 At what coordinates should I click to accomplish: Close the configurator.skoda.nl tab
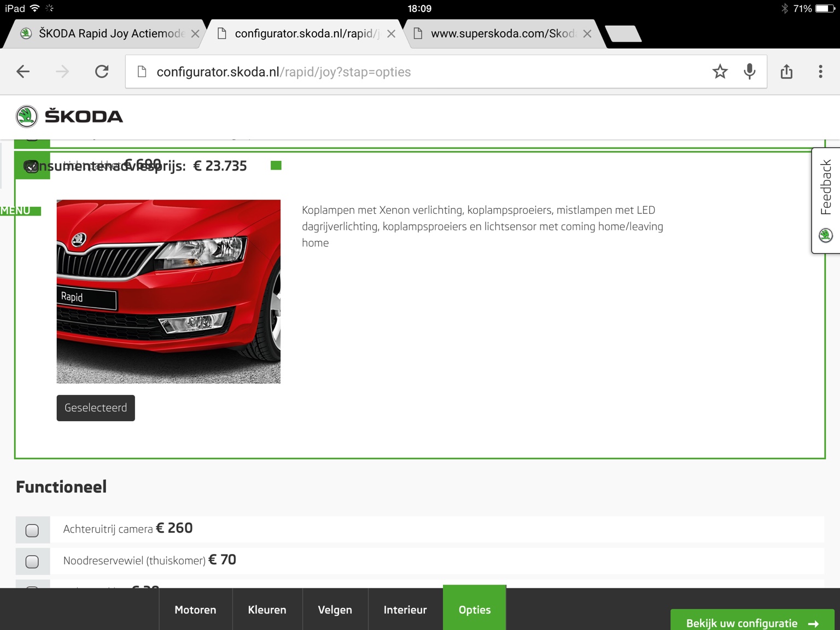pos(391,34)
